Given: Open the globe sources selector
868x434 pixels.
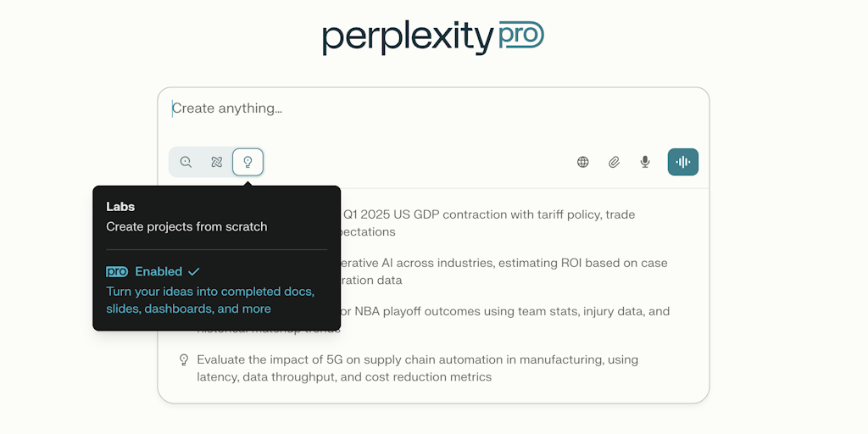Looking at the screenshot, I should (x=583, y=162).
